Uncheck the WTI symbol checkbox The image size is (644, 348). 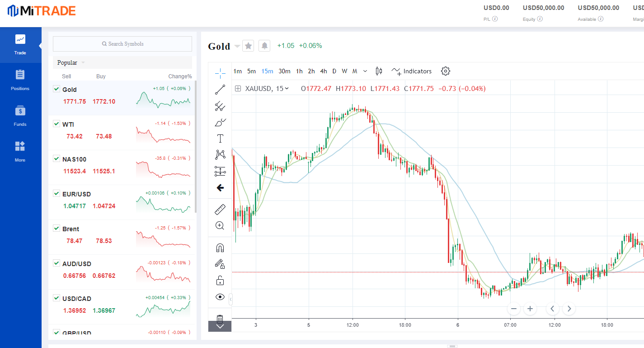pos(56,124)
